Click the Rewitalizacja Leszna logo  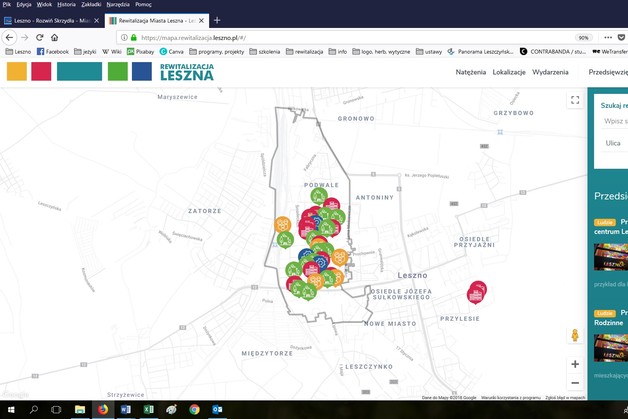point(187,72)
